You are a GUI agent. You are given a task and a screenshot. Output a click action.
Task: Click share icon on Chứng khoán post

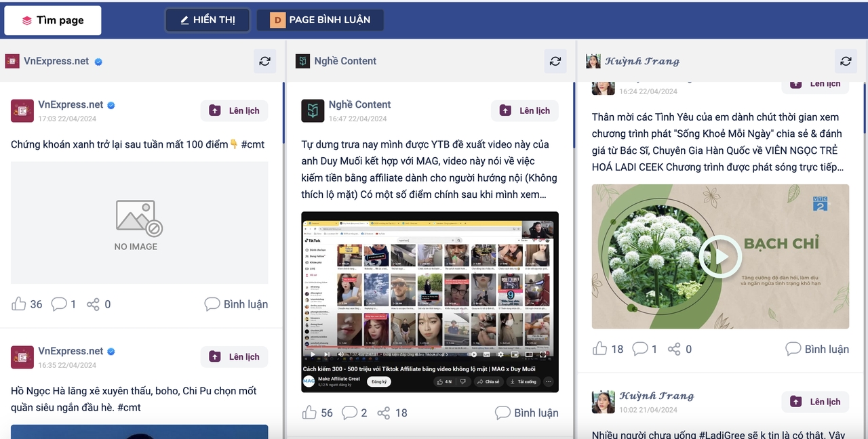coord(94,304)
